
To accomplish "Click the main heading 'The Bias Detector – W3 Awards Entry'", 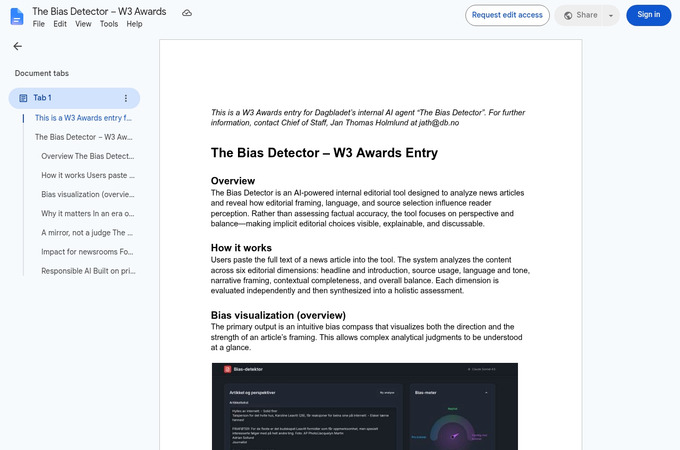I will pyautogui.click(x=324, y=153).
